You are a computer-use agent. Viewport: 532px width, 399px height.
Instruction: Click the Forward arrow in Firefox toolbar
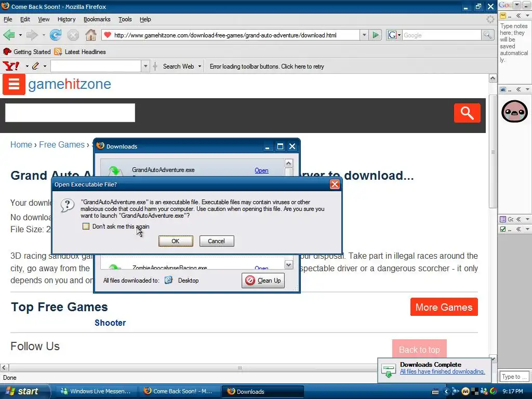(32, 35)
